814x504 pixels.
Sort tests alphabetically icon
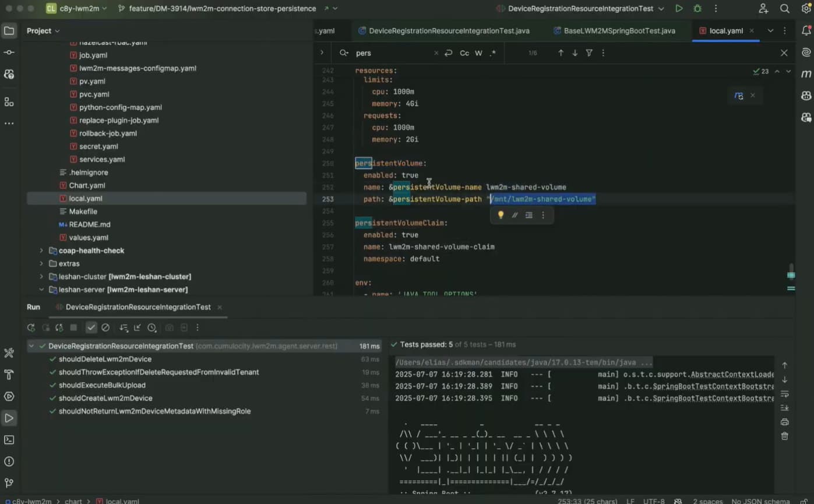[124, 328]
